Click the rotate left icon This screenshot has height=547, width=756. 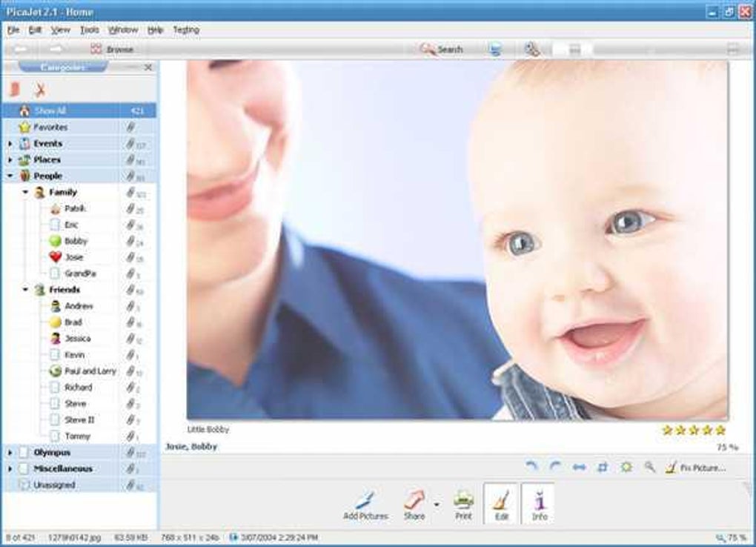532,467
